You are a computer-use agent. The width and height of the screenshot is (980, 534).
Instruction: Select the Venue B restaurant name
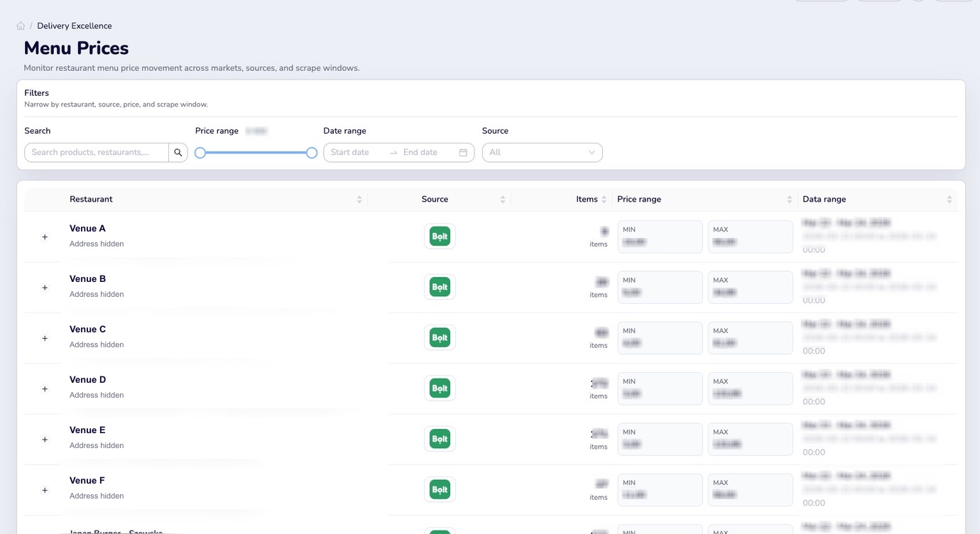(x=87, y=279)
